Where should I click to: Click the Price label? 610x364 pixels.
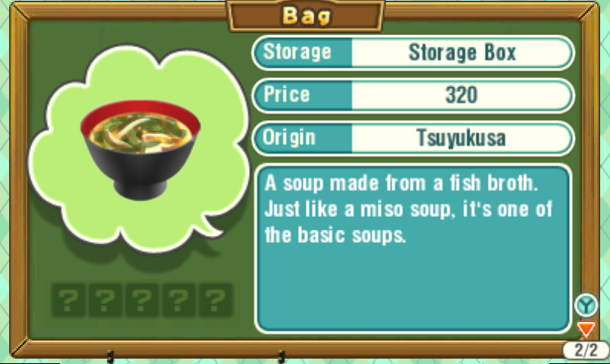tap(287, 95)
